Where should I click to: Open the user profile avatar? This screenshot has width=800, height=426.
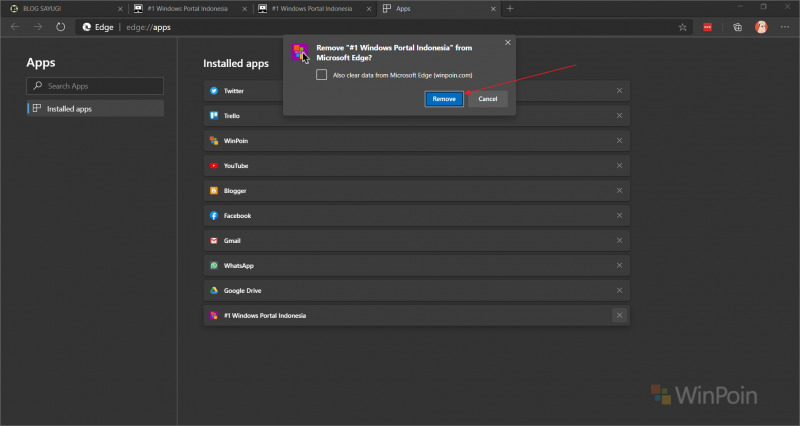(x=761, y=28)
